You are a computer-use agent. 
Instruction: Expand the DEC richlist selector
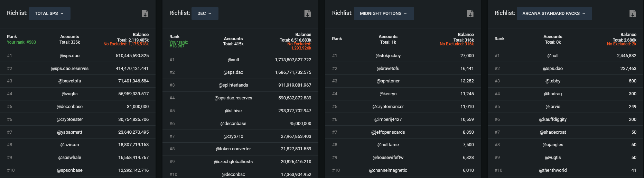205,14
